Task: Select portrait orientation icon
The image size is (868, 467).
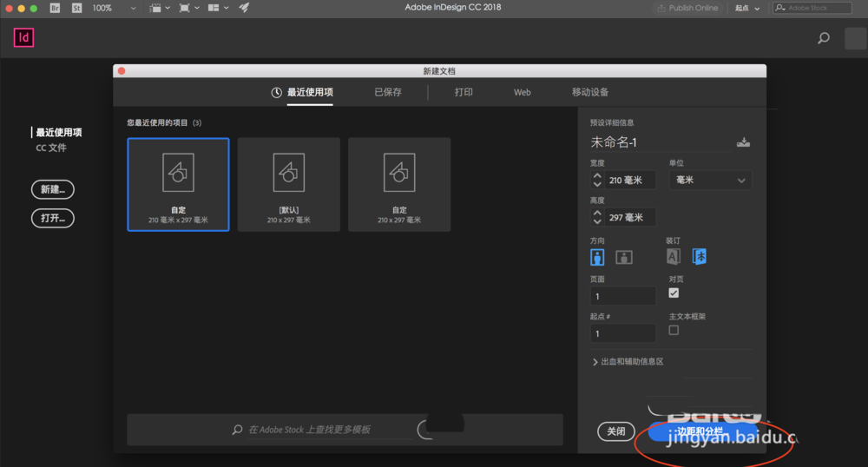Action: coord(597,257)
